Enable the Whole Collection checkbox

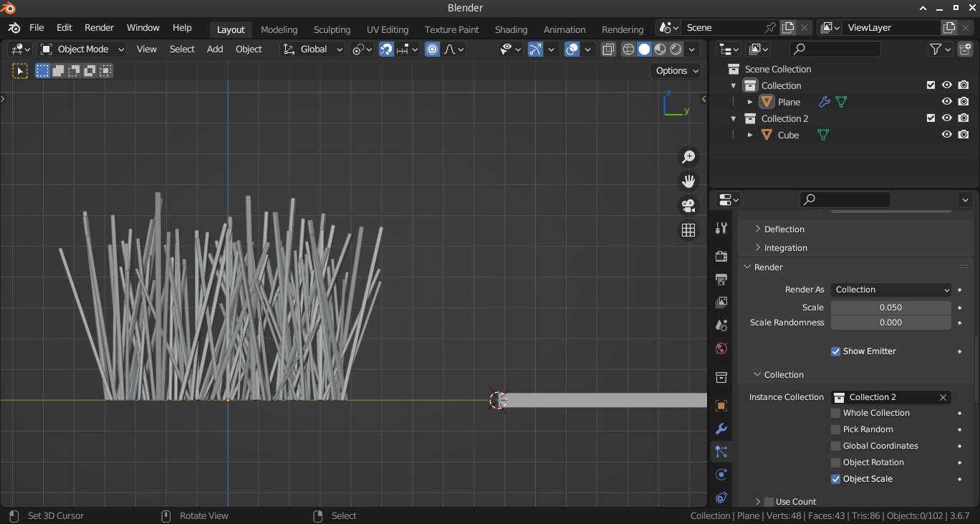pyautogui.click(x=835, y=413)
